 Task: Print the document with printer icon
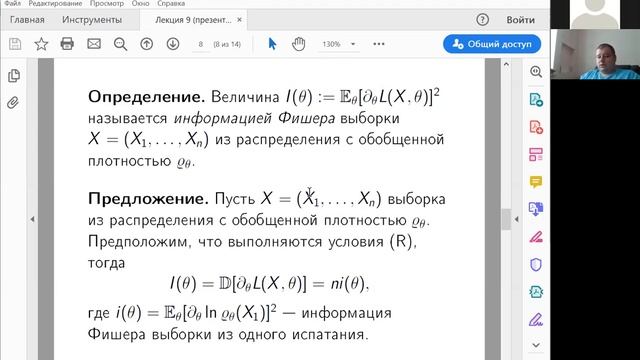tap(67, 44)
